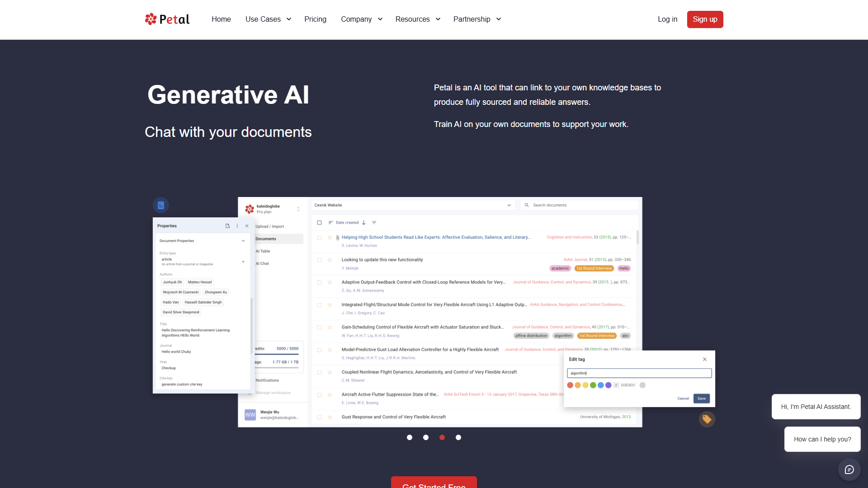Switch to the AI Chat tab
Screen dimensions: 868x488
[263, 263]
